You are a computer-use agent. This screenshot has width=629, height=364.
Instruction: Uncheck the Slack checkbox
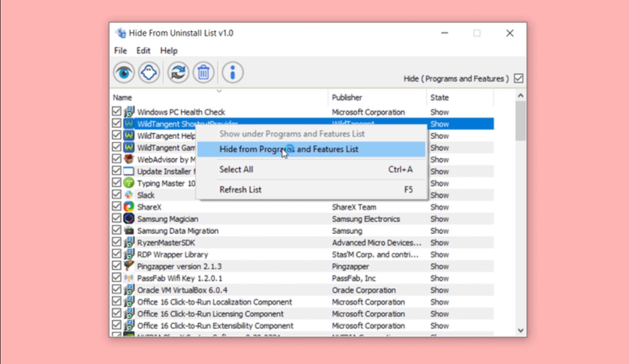[x=116, y=194]
